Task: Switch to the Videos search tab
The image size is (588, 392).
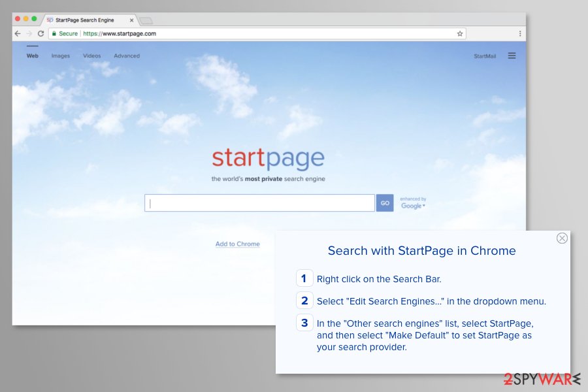Action: tap(92, 56)
